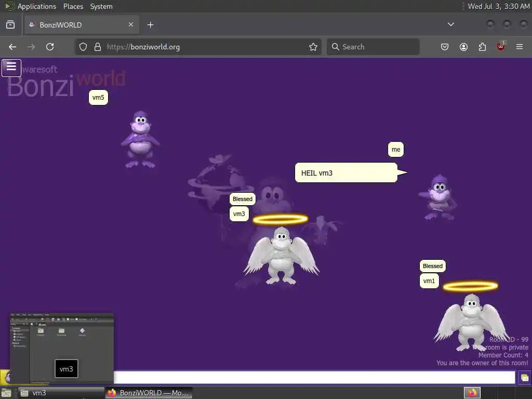Open a new browser tab
This screenshot has height=399, width=532.
click(x=150, y=25)
